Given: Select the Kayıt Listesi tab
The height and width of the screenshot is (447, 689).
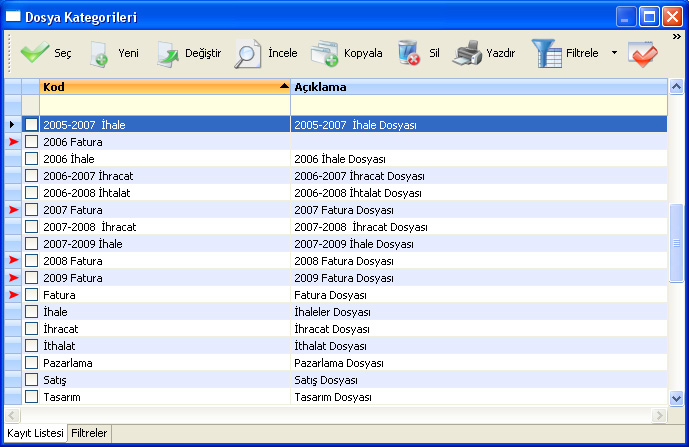Looking at the screenshot, I should coord(35,433).
